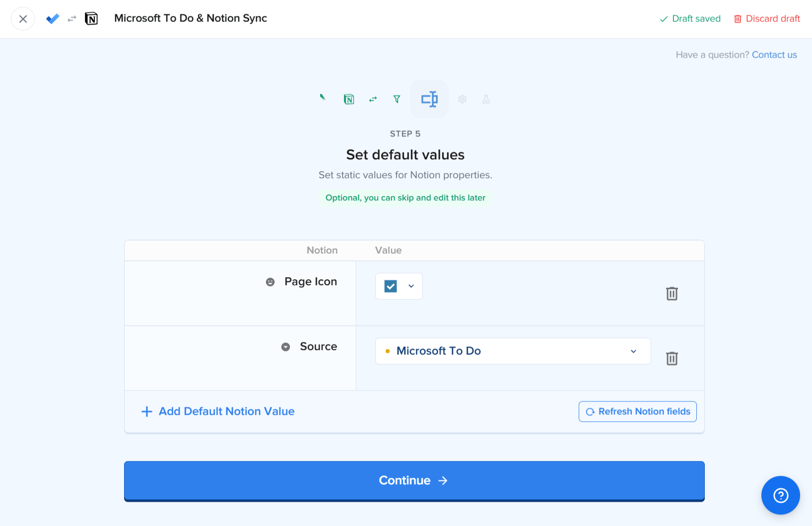
Task: Click the Notion column header
Action: 322,251
